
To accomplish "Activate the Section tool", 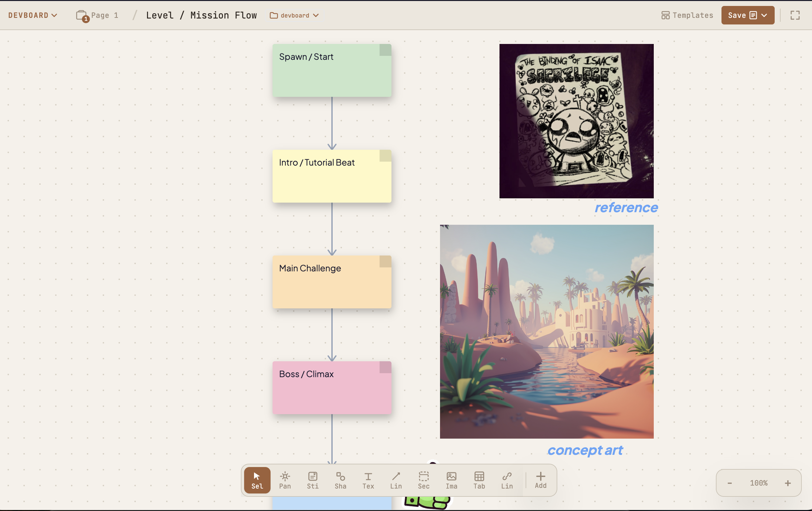I will [x=424, y=480].
